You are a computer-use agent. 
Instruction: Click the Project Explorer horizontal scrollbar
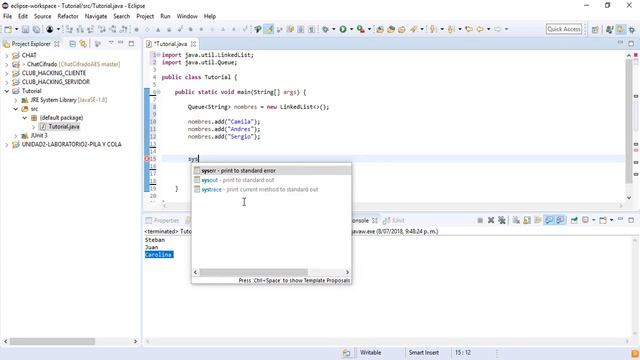[52, 341]
